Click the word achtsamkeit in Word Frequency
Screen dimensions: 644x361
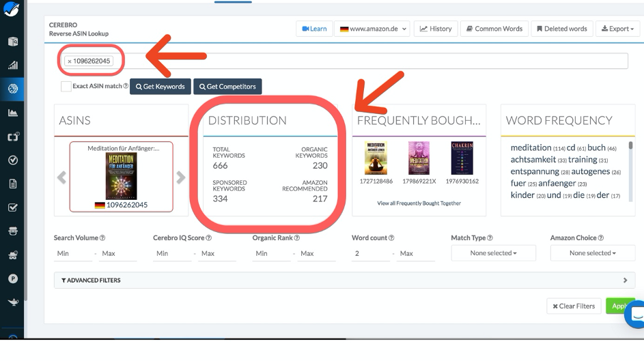pyautogui.click(x=533, y=160)
